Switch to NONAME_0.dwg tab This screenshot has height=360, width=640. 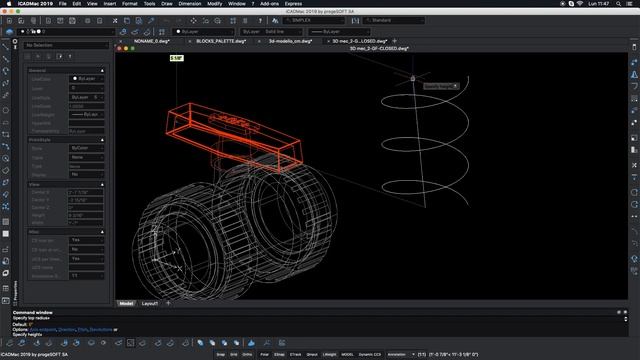(x=152, y=41)
